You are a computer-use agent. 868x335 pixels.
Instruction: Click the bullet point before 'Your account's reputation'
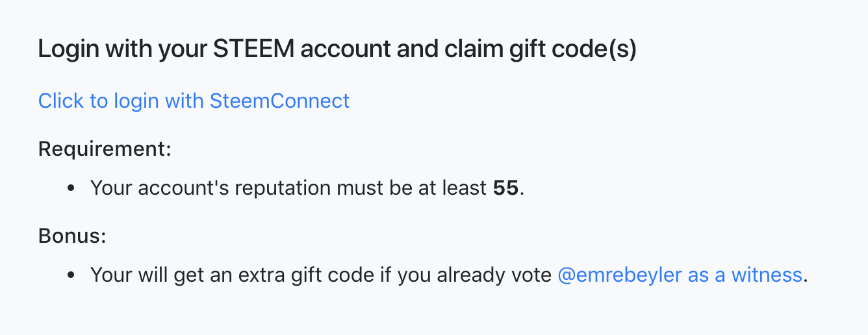(x=71, y=189)
